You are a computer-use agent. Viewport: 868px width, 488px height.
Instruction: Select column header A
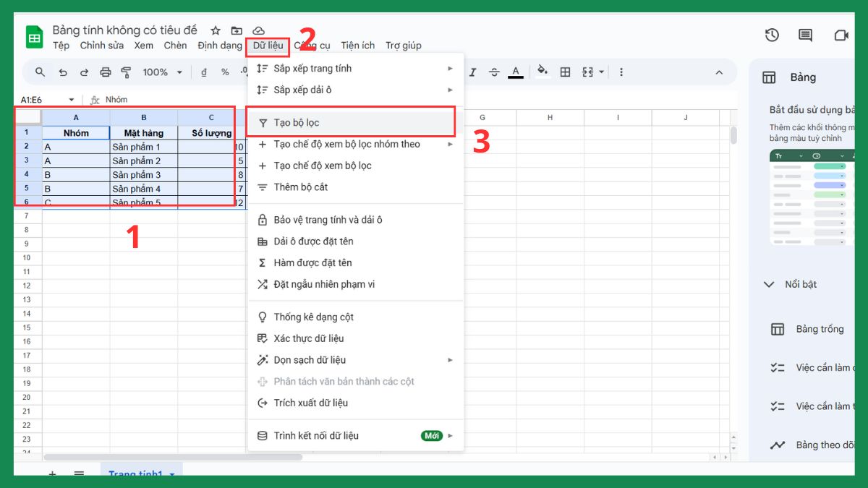tap(76, 117)
